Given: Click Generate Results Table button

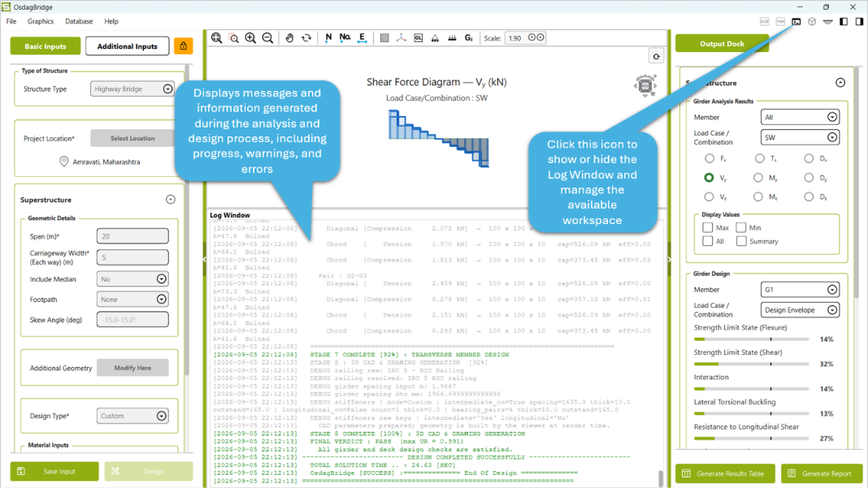Looking at the screenshot, I should pyautogui.click(x=725, y=473).
